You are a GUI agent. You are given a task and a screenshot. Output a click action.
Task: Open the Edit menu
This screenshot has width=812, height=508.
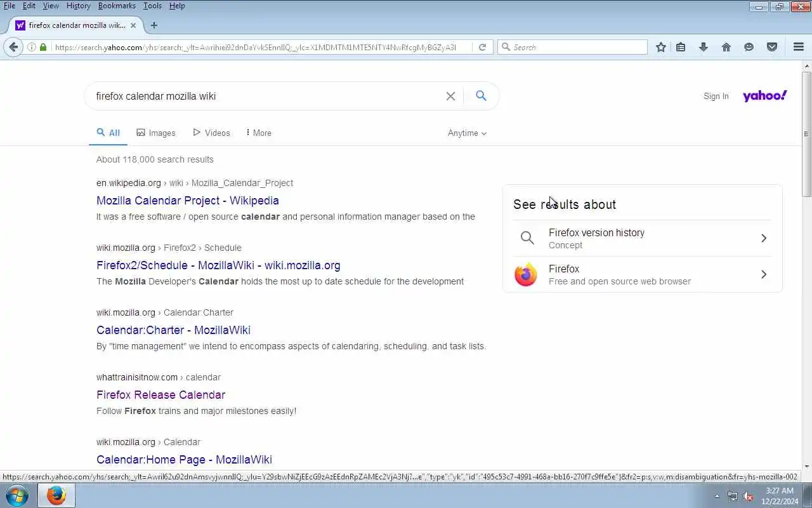point(29,6)
